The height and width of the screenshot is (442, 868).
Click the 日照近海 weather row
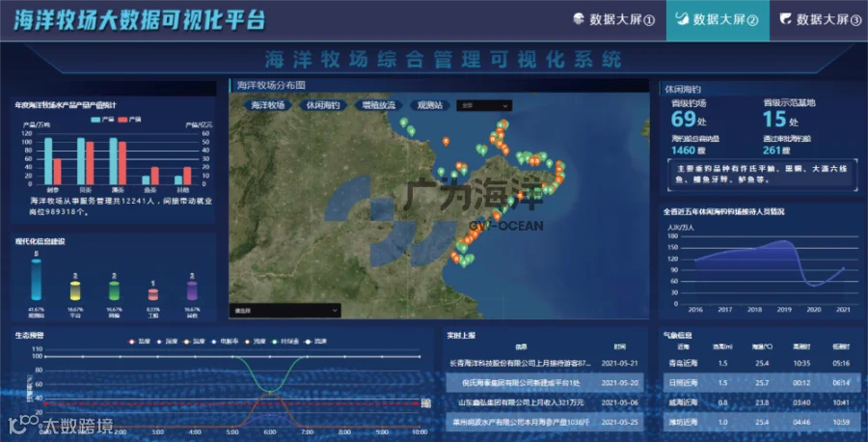pos(762,383)
